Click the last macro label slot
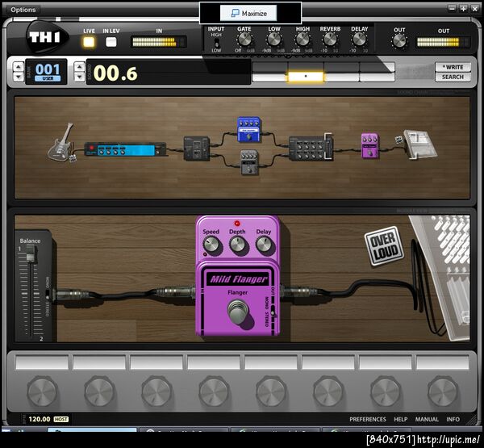484x448 pixels. click(x=443, y=362)
